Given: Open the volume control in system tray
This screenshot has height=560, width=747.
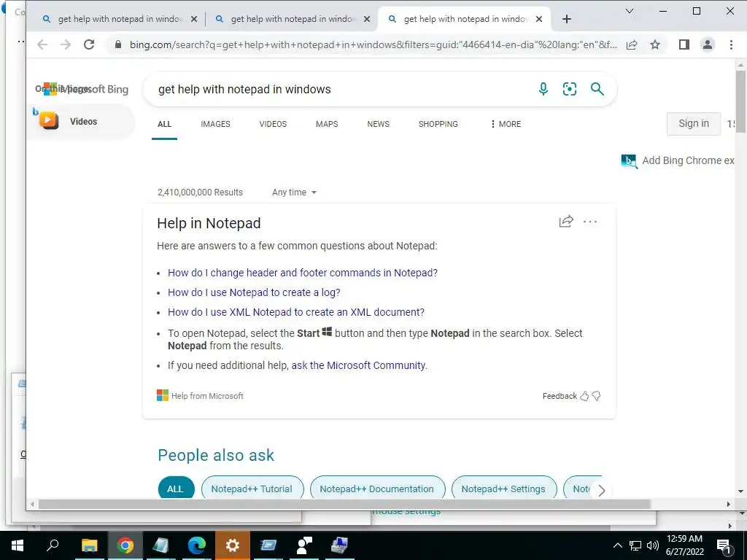Looking at the screenshot, I should pos(653,545).
